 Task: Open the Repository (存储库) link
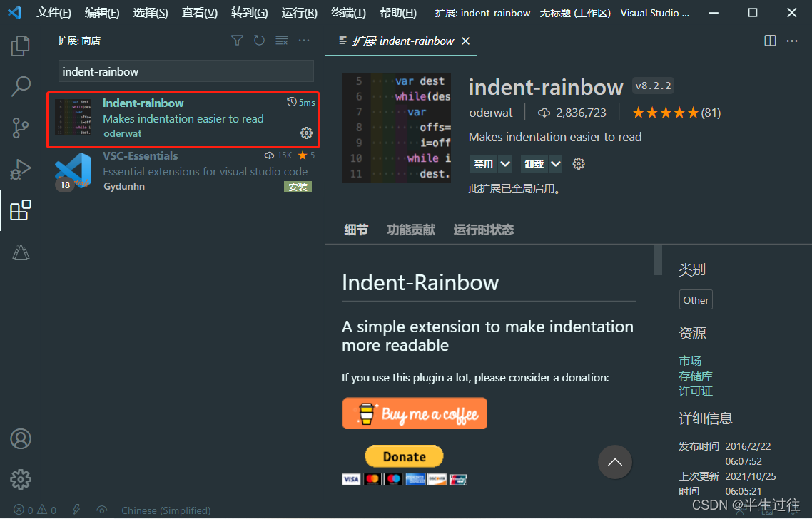click(696, 376)
